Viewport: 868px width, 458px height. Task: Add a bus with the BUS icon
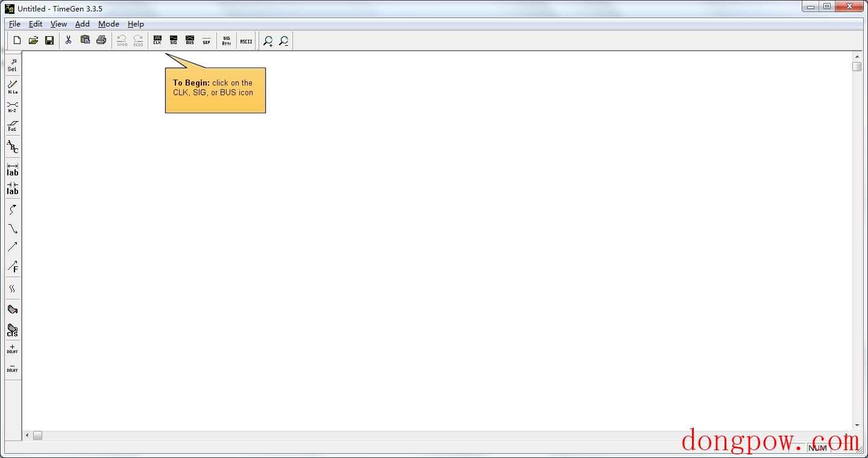190,40
